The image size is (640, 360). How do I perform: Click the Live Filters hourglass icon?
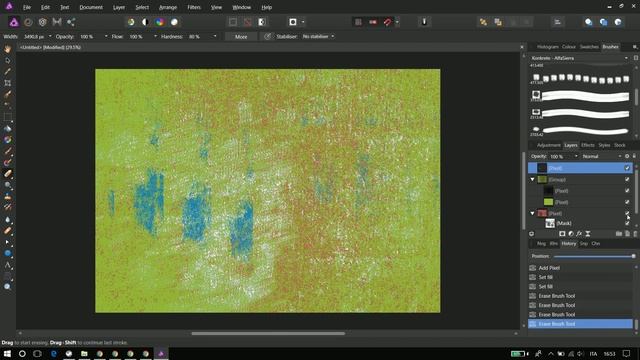pyautogui.click(x=588, y=234)
